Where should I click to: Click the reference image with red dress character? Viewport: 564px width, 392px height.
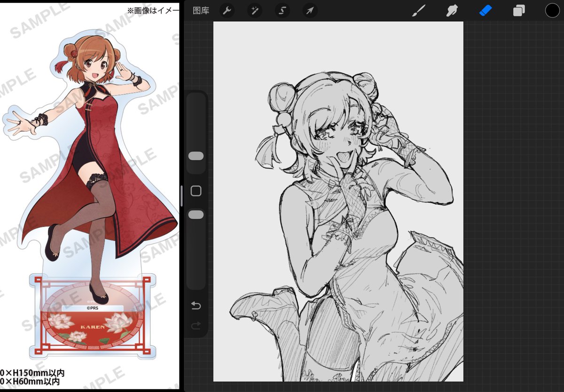[x=89, y=196]
